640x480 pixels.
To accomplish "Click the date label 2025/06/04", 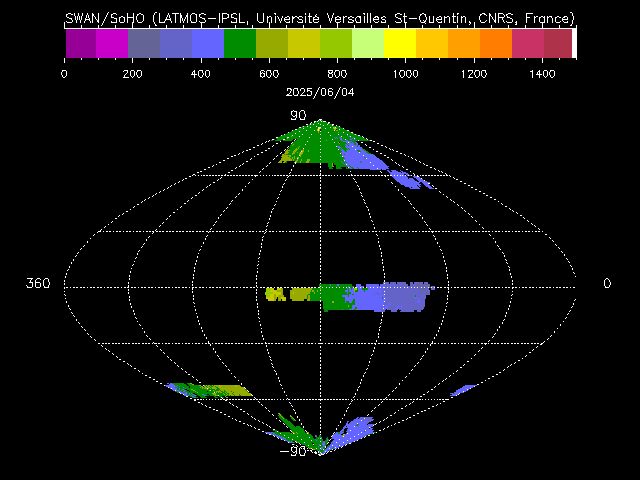I will tap(320, 92).
